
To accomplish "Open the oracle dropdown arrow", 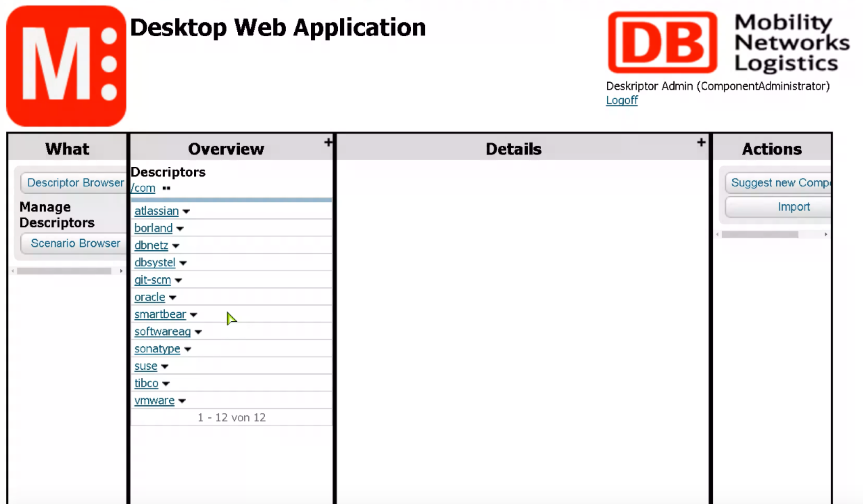I will click(172, 298).
